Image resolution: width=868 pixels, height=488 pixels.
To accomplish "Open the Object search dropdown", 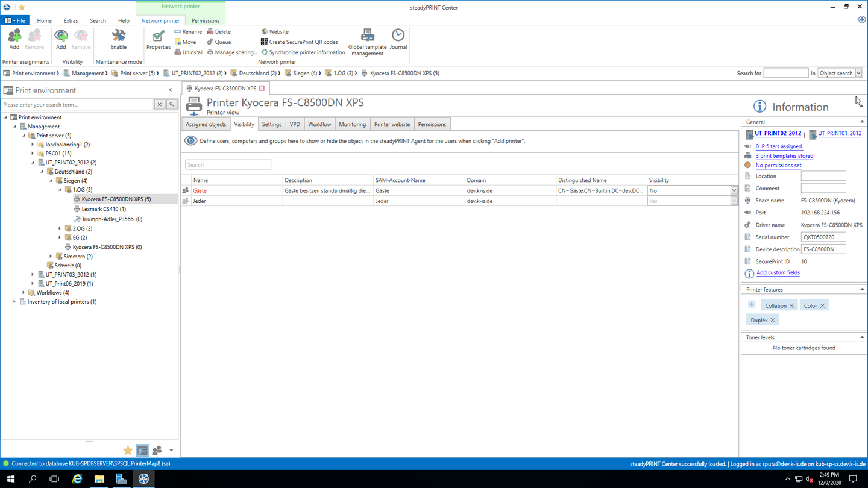I will pos(859,73).
